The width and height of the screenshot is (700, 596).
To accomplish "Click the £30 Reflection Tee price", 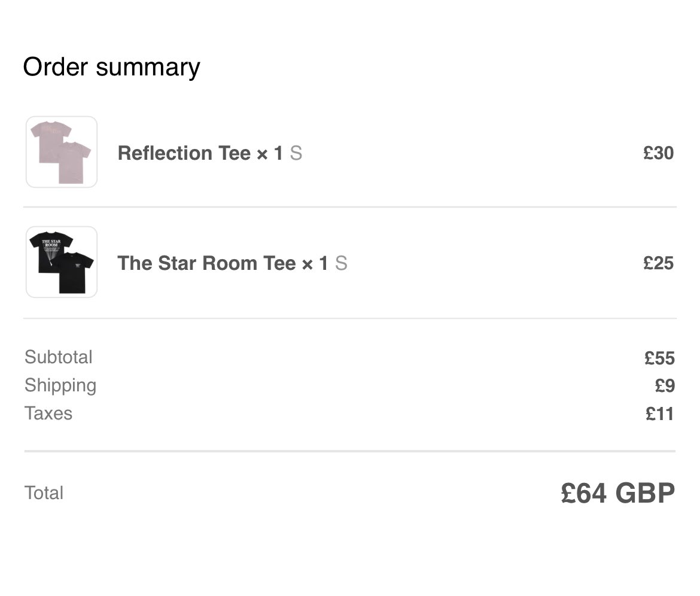I will [658, 153].
